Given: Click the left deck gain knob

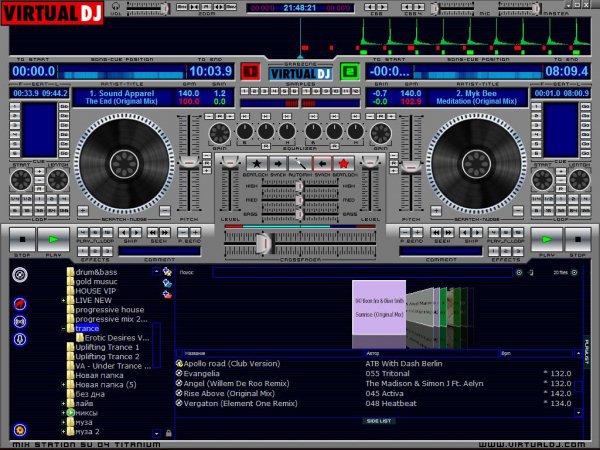Looking at the screenshot, I should click(x=220, y=134).
